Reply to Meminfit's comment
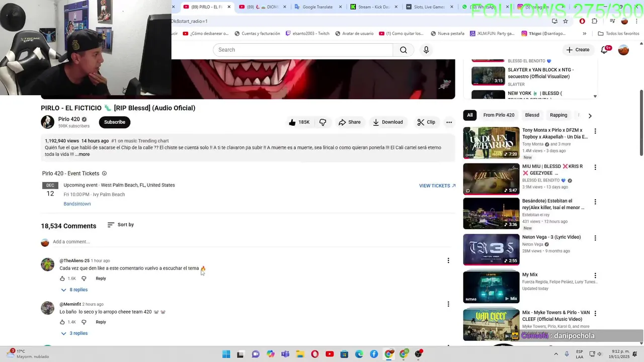 click(x=101, y=322)
